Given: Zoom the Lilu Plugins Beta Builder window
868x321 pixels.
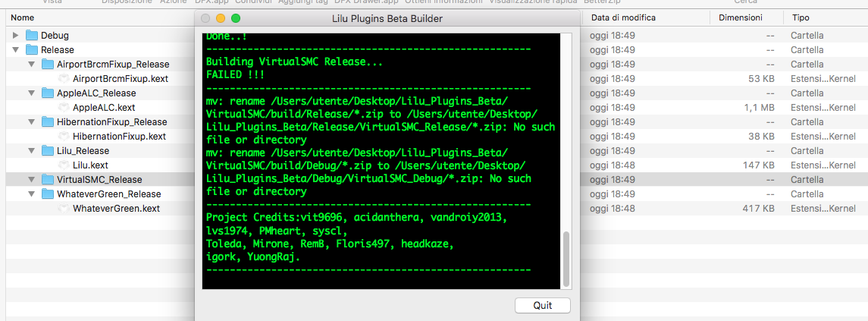Looking at the screenshot, I should [235, 18].
